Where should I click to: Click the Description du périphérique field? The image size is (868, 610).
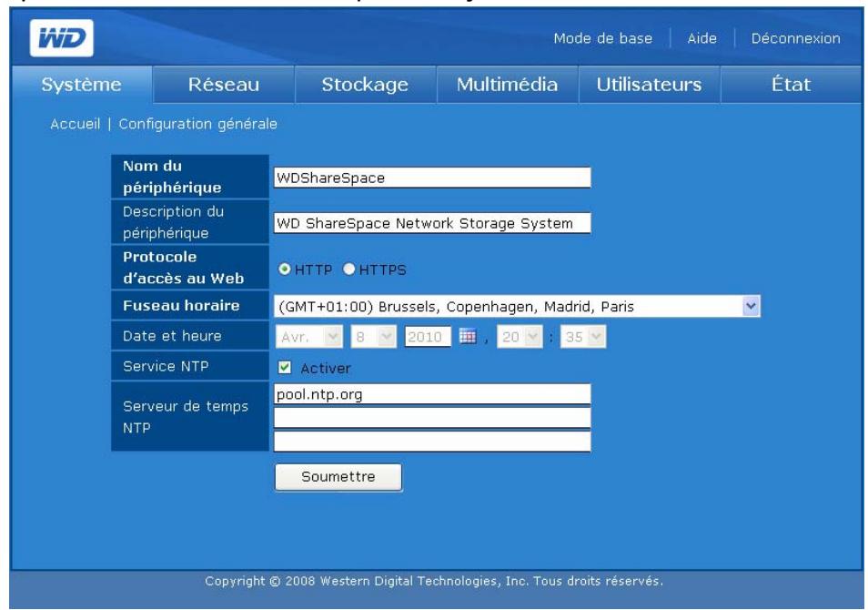(432, 223)
